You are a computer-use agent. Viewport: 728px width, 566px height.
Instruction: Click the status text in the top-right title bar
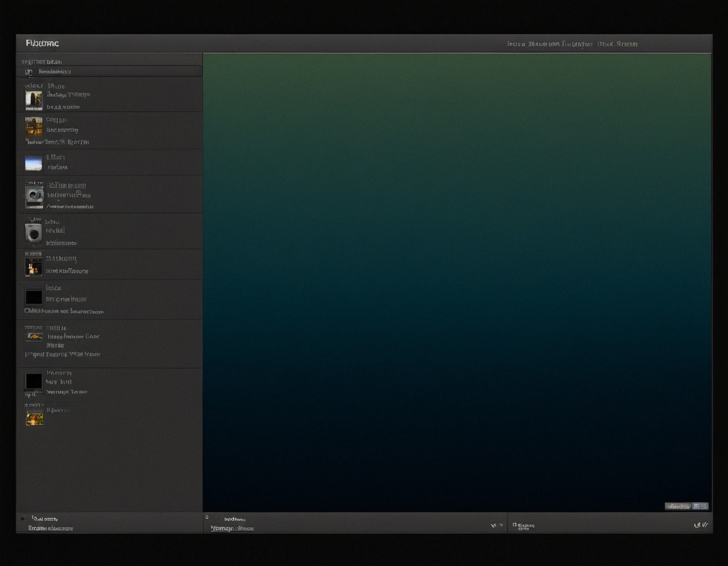(572, 43)
